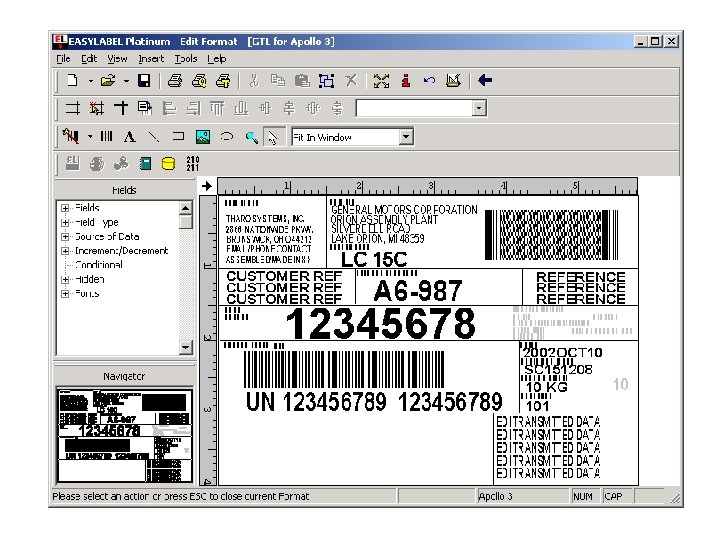Click the Align Right edges icon

coord(193,108)
